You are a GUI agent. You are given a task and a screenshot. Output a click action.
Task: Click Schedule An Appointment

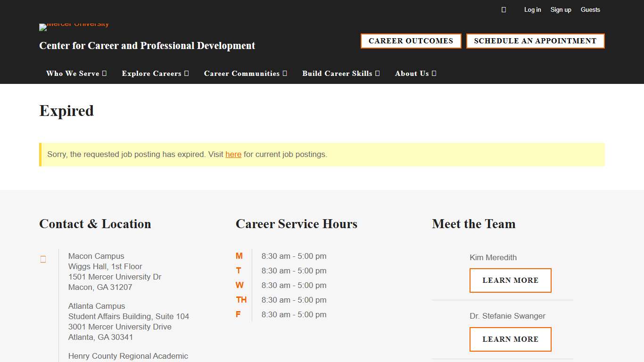point(535,41)
